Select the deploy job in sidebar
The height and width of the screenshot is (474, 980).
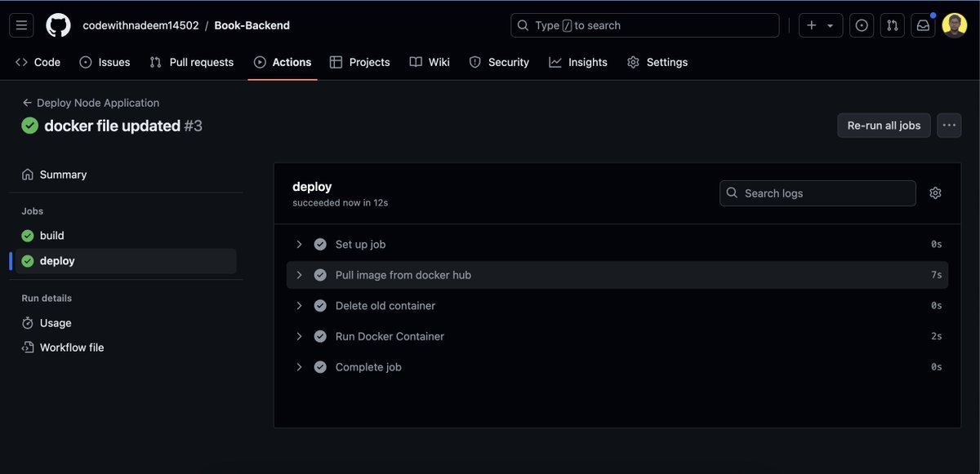(126, 261)
